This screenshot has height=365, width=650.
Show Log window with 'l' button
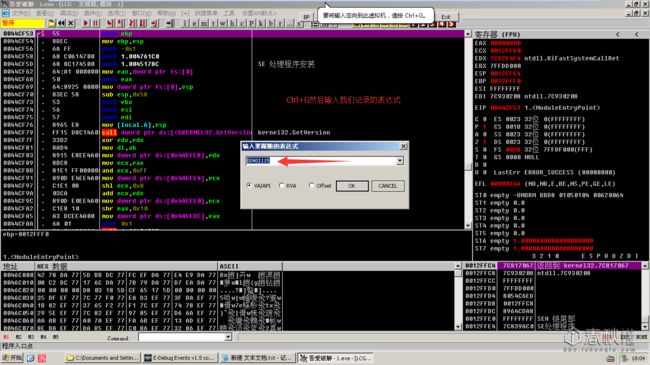click(x=185, y=23)
